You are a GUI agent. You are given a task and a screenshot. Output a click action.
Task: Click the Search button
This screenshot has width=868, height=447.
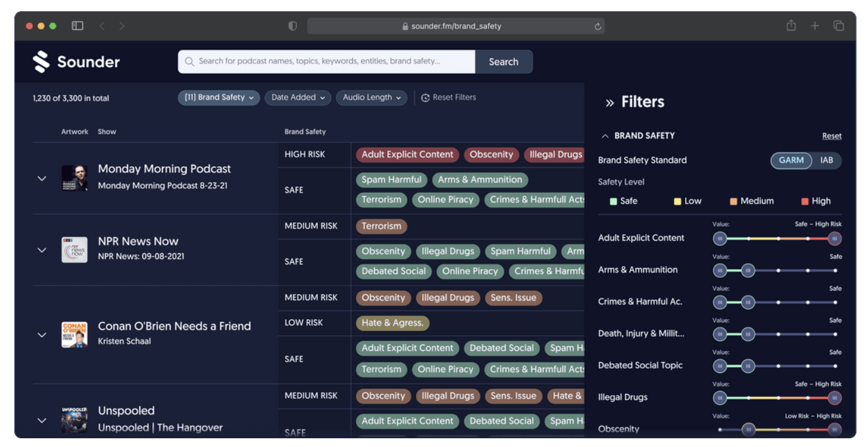503,62
